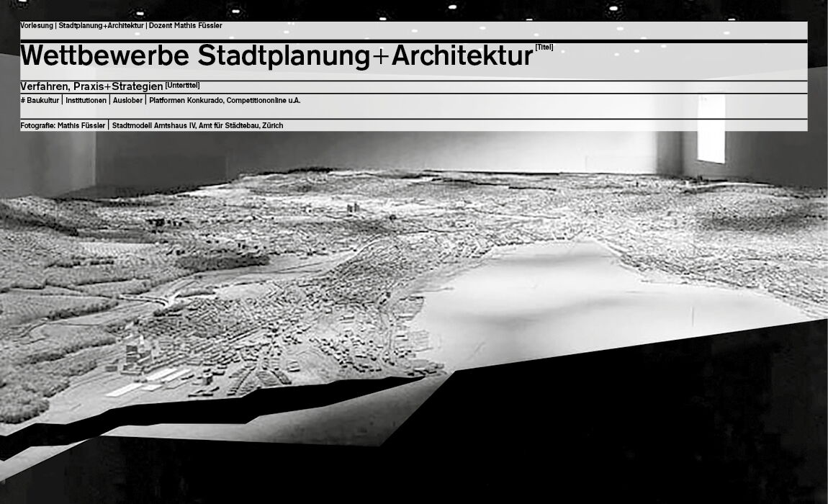Select the 'Auslober' tag
The image size is (828, 504).
pyautogui.click(x=127, y=101)
